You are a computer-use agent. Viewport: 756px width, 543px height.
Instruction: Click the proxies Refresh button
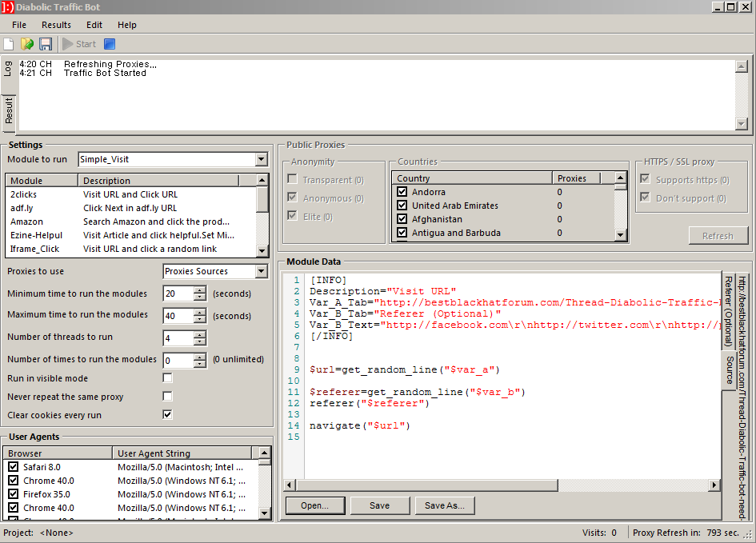(718, 236)
